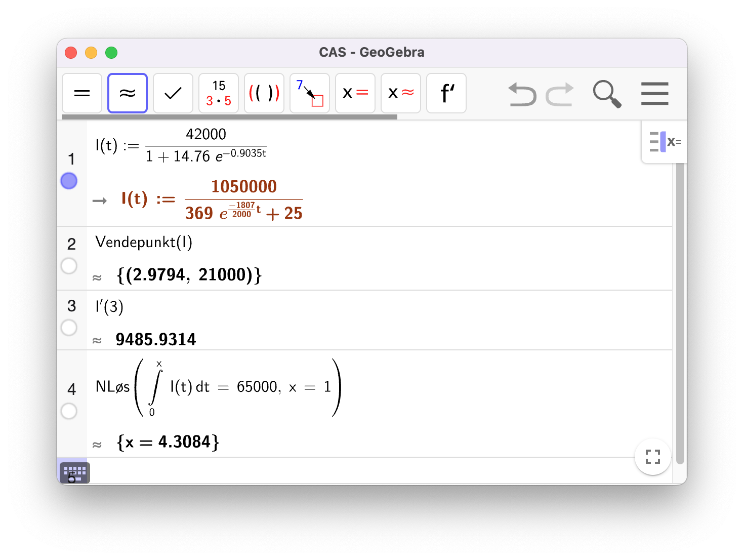Select the Substitute tool
Screen dimensions: 744x560
[310, 93]
